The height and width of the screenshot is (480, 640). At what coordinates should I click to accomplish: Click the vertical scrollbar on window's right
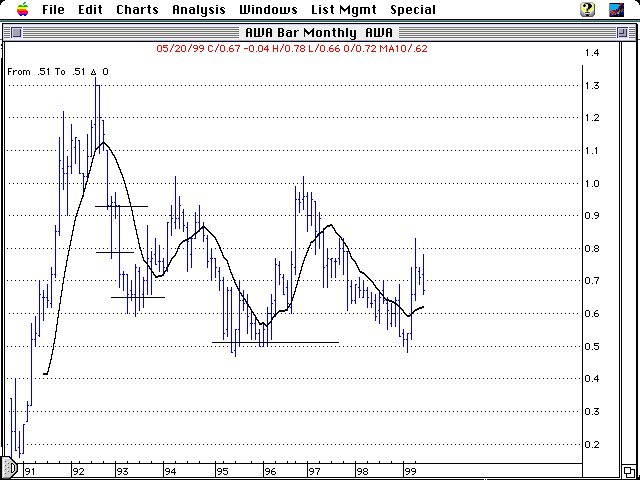tap(628, 253)
